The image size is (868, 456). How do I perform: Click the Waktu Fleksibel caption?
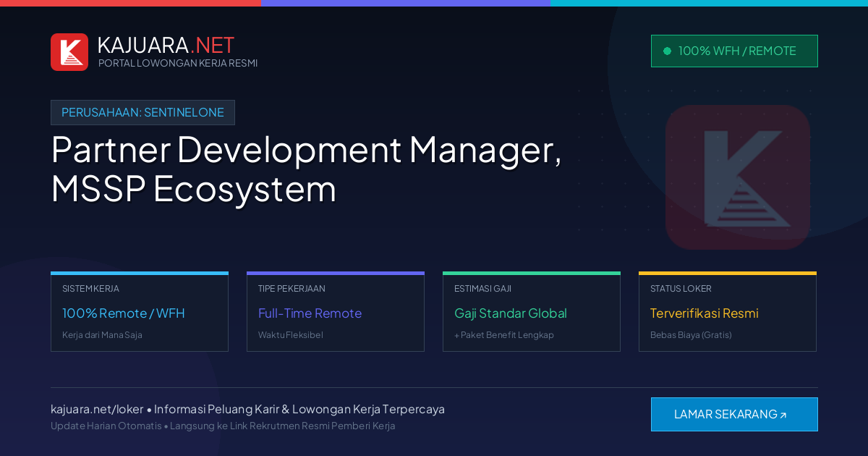pos(291,335)
